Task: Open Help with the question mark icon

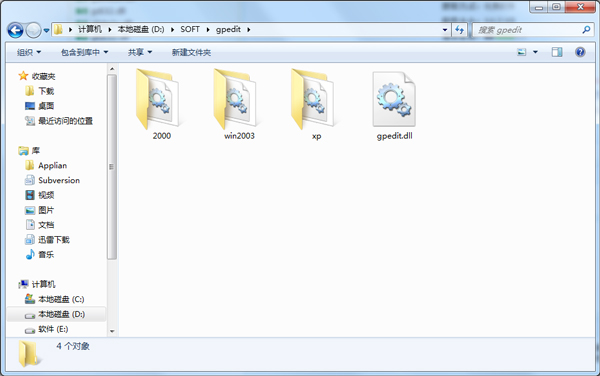Action: [x=580, y=52]
